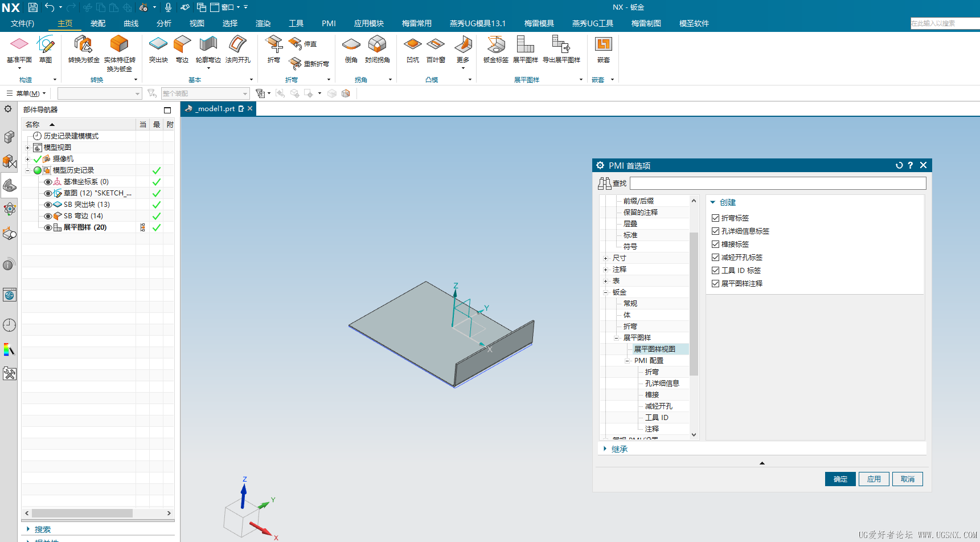
Task: Click the 取消 button
Action: (908, 479)
